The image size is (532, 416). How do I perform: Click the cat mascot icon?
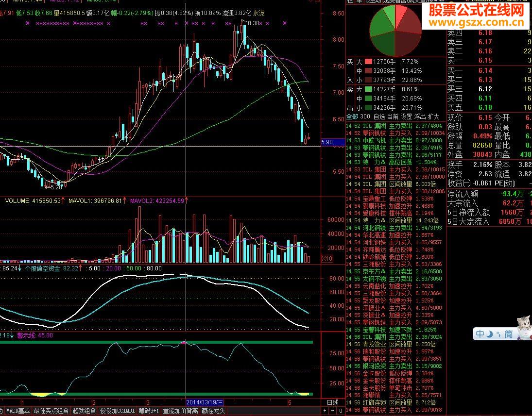[x=524, y=328]
